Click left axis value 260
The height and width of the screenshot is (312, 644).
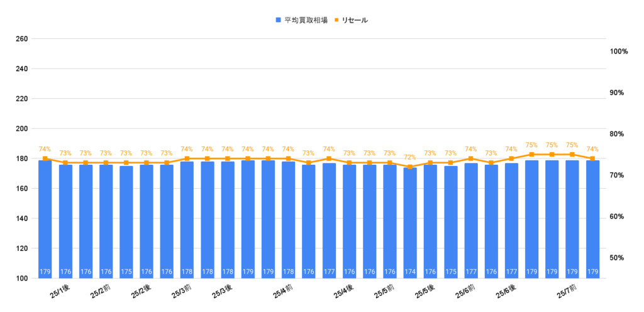click(x=22, y=39)
